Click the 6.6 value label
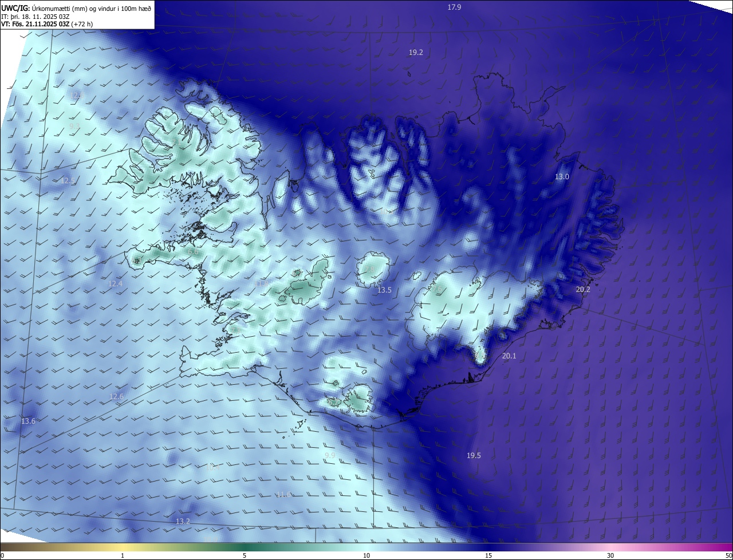This screenshot has height=560, width=733. [x=193, y=252]
